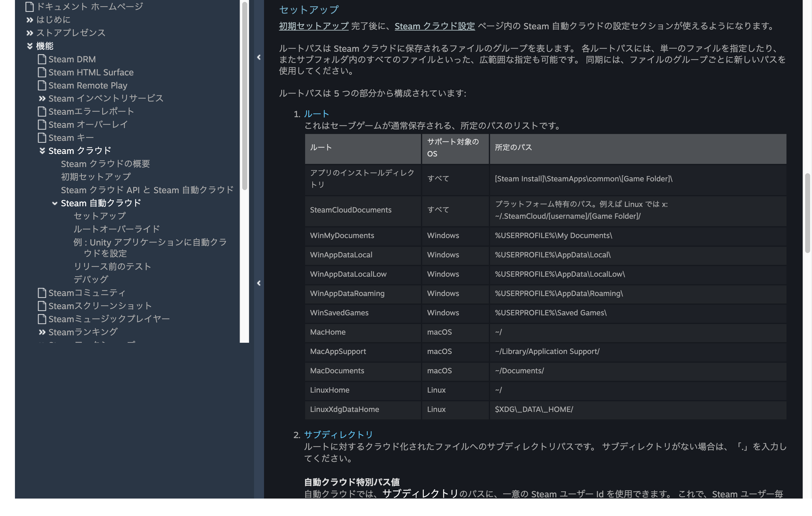The height and width of the screenshot is (516, 812).
Task: Click the WinSavedGames cell
Action: pyautogui.click(x=363, y=313)
